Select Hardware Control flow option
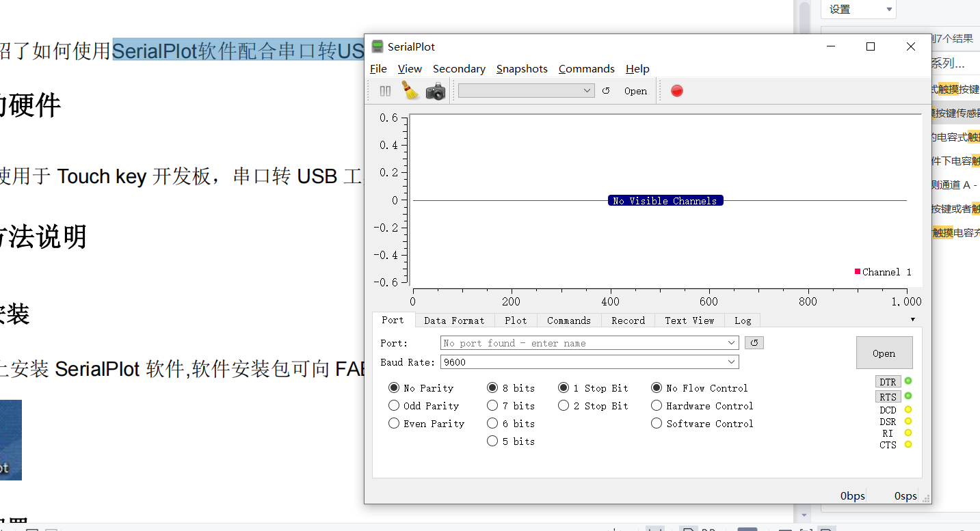 click(x=702, y=406)
